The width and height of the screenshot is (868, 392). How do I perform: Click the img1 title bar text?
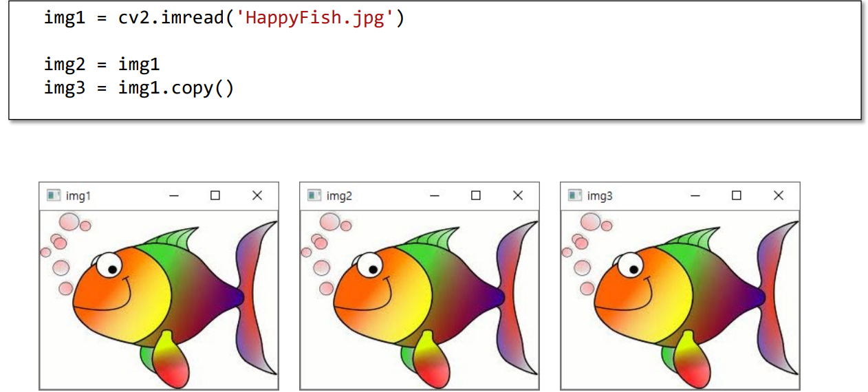(78, 197)
